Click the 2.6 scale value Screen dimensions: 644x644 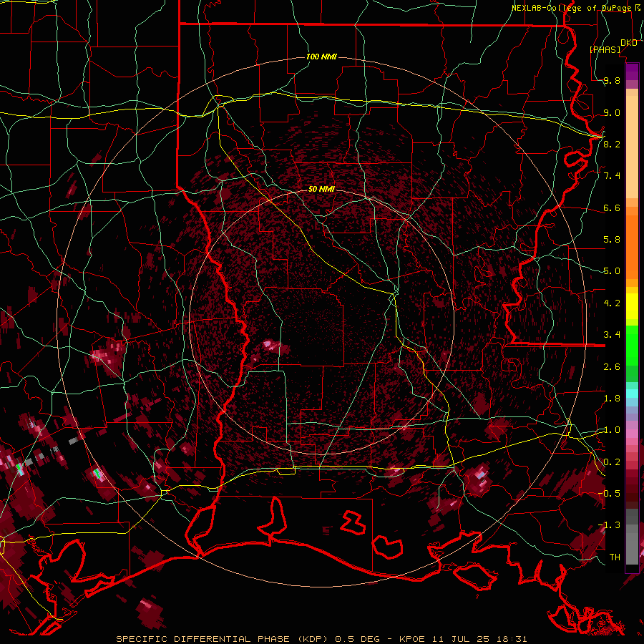coord(612,367)
